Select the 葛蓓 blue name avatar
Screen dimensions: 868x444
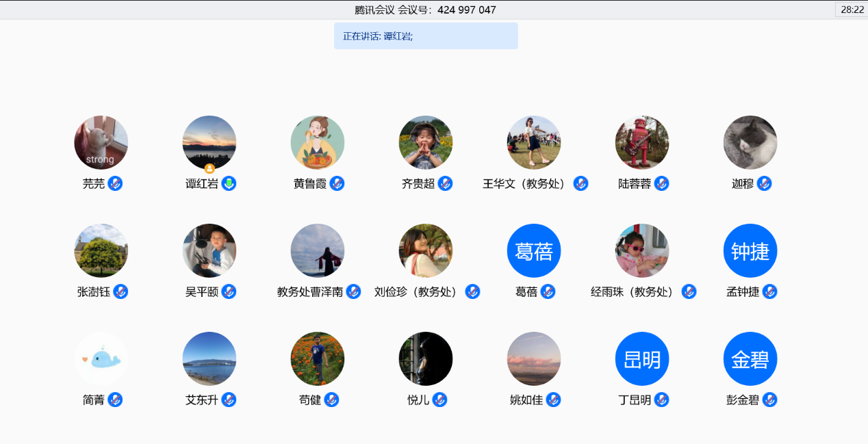[x=534, y=250]
